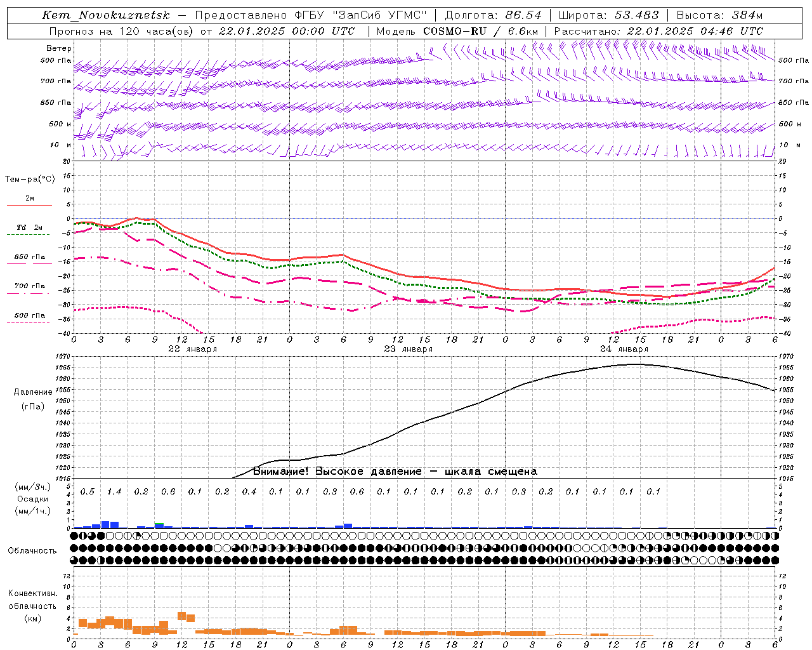Viewport: 812px width, 650px height.
Task: Click the 'Предоставлено ФГБУ "ЗапСиб УГМС"' text
Action: pyautogui.click(x=311, y=15)
